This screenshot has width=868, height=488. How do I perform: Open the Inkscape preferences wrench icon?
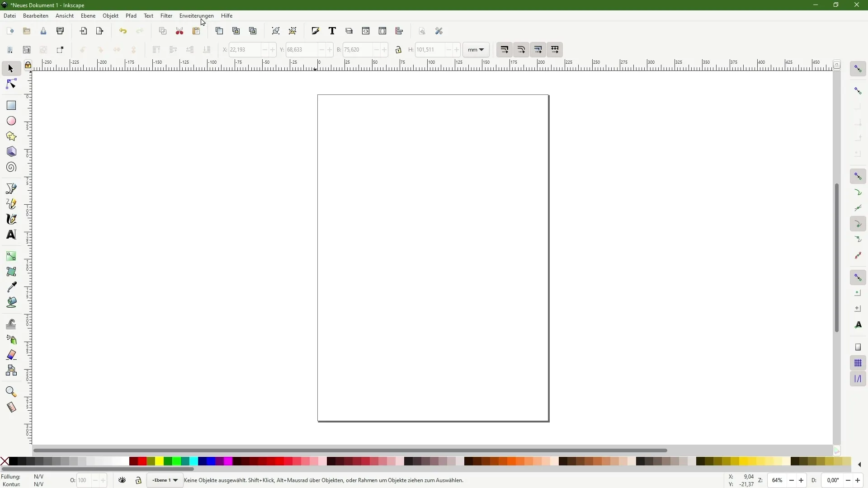pos(439,31)
